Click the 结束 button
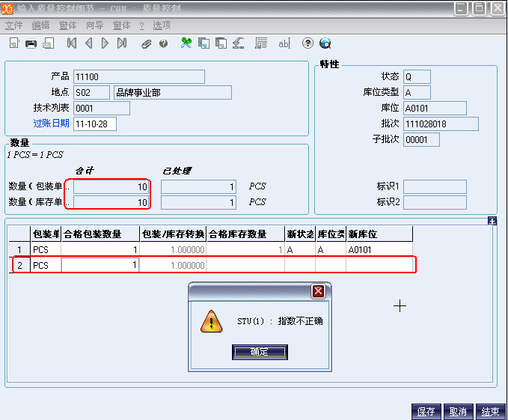508x420 pixels. (x=490, y=412)
